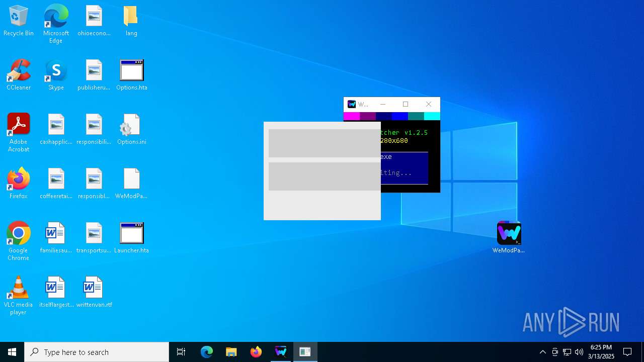Image resolution: width=644 pixels, height=362 pixels.
Task: Pick the magenta color block in WeMod window
Action: (352, 116)
